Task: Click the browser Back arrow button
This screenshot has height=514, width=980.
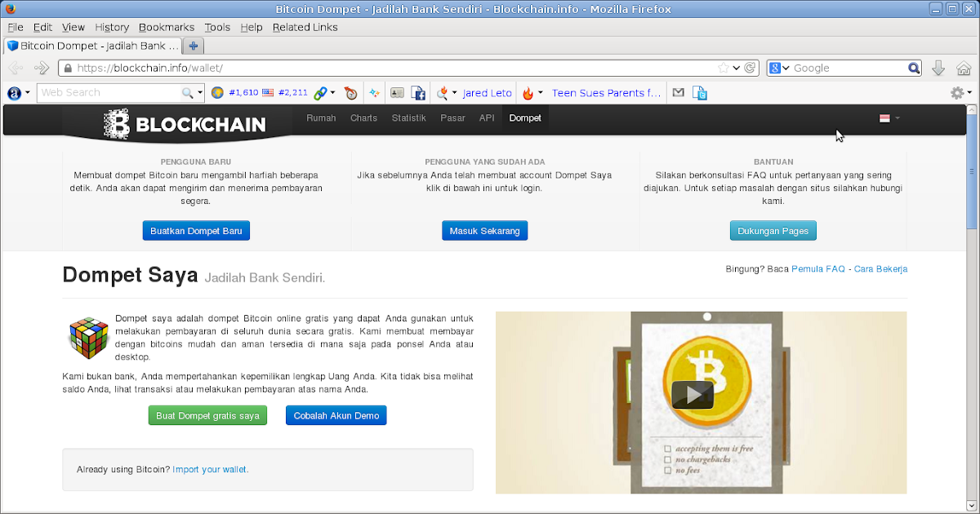Action: pyautogui.click(x=15, y=68)
